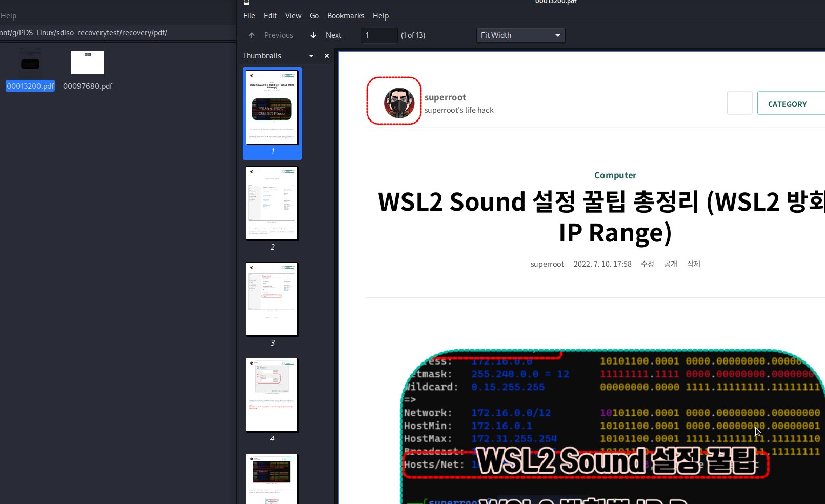Click the WSL2 Sound banner image

(613, 427)
